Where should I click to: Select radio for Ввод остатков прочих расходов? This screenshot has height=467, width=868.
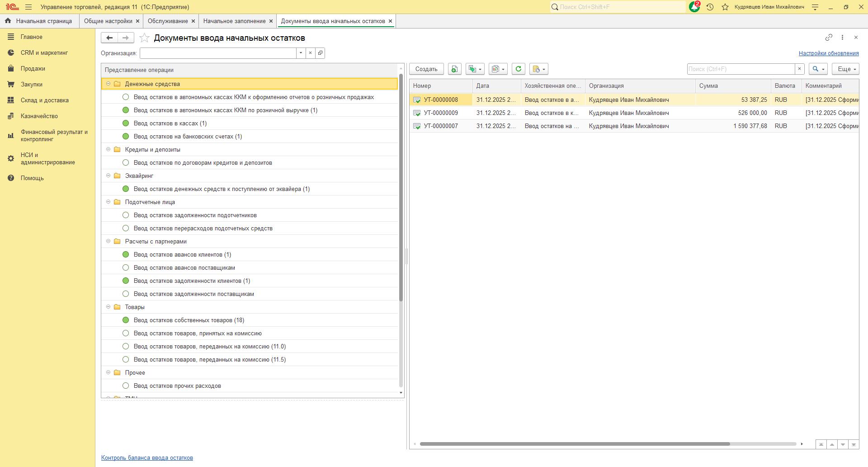tap(126, 386)
